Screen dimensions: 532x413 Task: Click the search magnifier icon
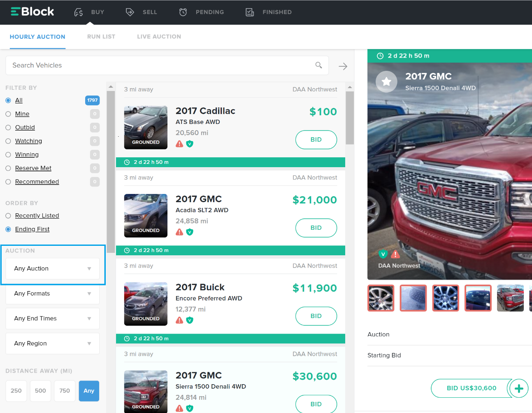[x=318, y=65]
